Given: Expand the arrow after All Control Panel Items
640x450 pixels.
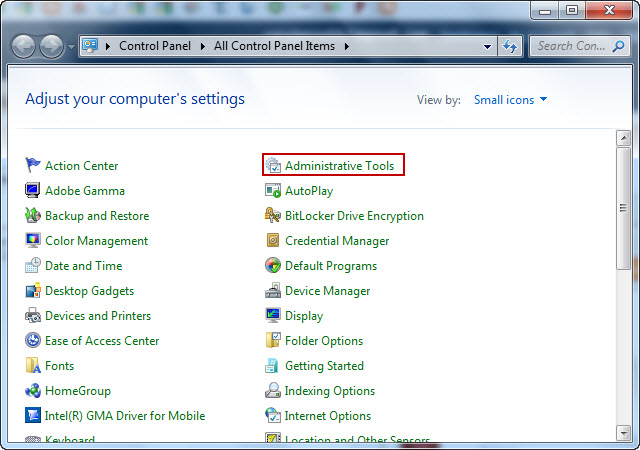Looking at the screenshot, I should click(x=347, y=46).
